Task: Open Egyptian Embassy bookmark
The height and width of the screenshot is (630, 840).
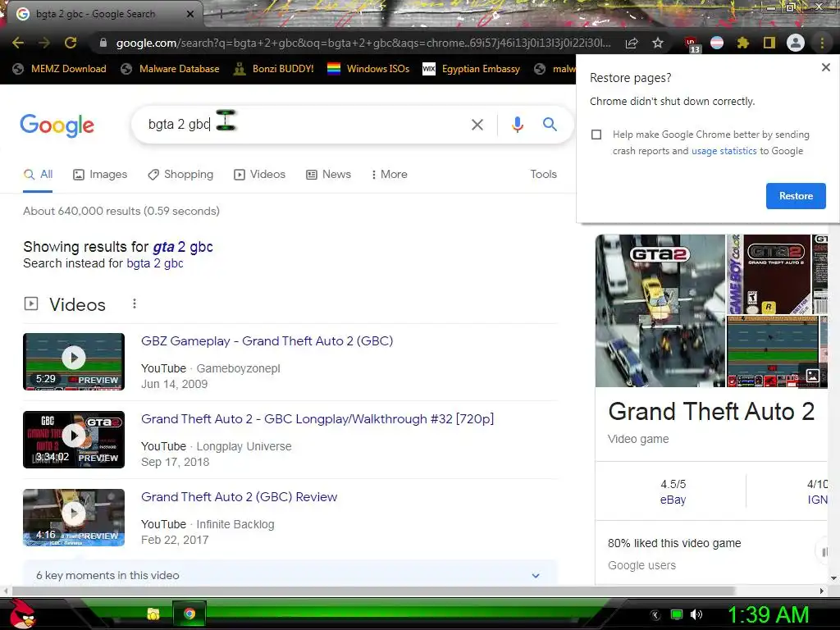Action: (472, 69)
